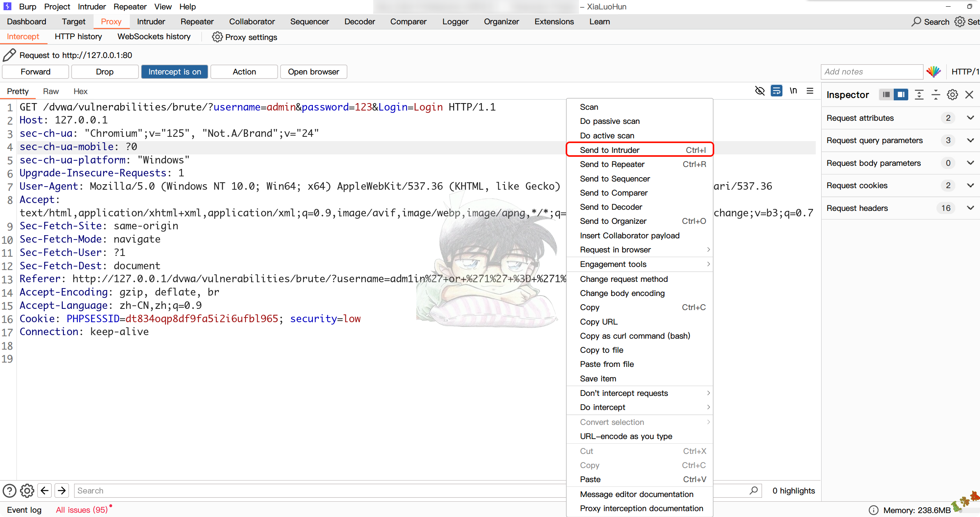The height and width of the screenshot is (517, 980).
Task: Choose Change request method
Action: pyautogui.click(x=639, y=279)
